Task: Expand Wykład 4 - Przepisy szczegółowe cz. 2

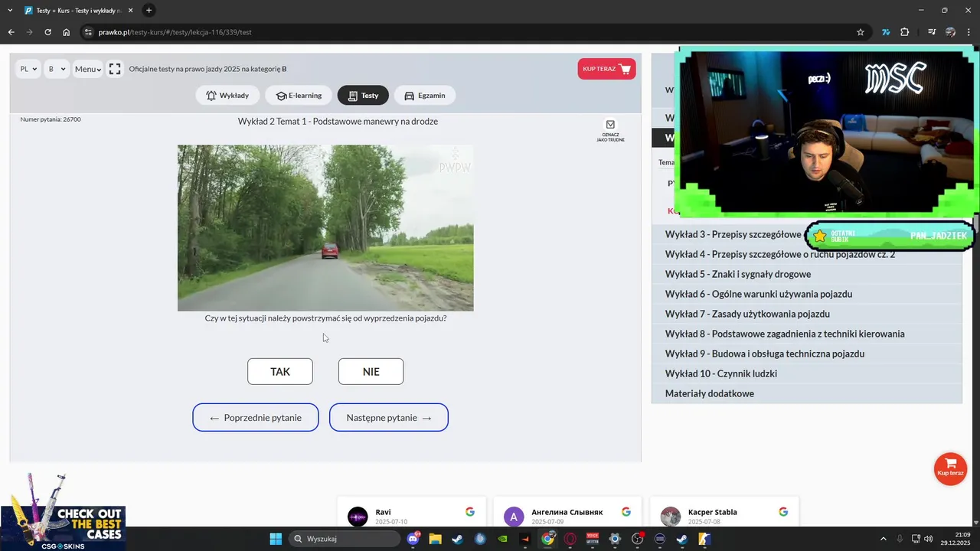Action: 806,254
